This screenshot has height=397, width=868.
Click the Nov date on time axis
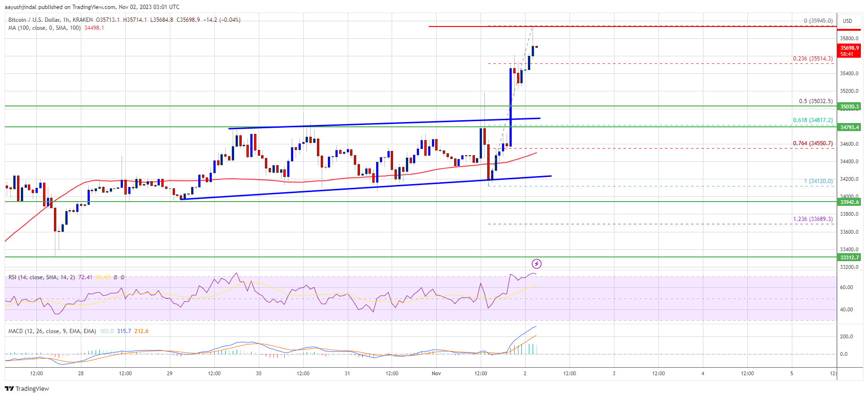(x=436, y=373)
